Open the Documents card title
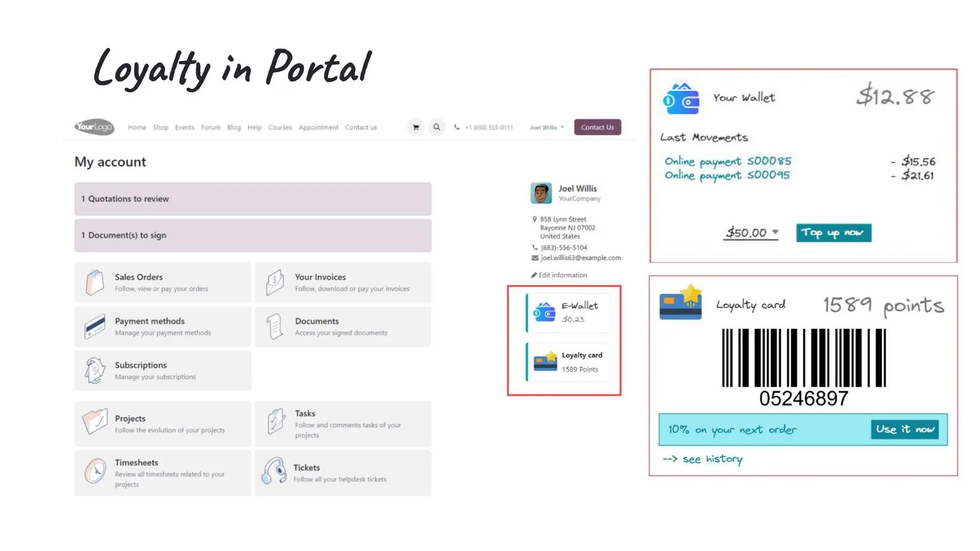Image resolution: width=980 pixels, height=551 pixels. coord(316,321)
